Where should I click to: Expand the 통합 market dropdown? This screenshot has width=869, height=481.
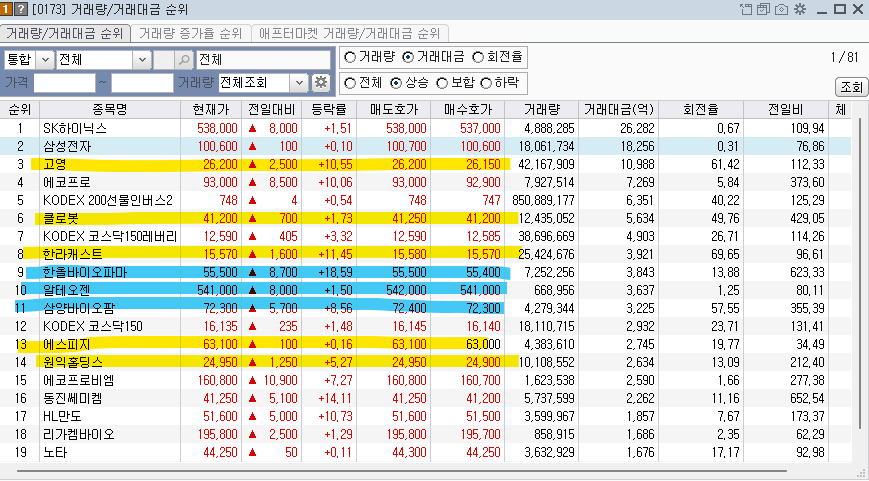click(45, 60)
